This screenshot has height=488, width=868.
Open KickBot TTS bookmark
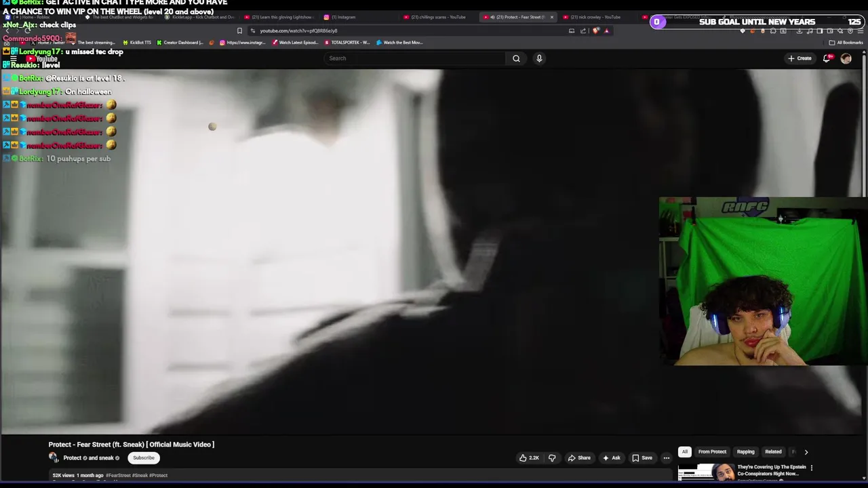[x=137, y=43]
